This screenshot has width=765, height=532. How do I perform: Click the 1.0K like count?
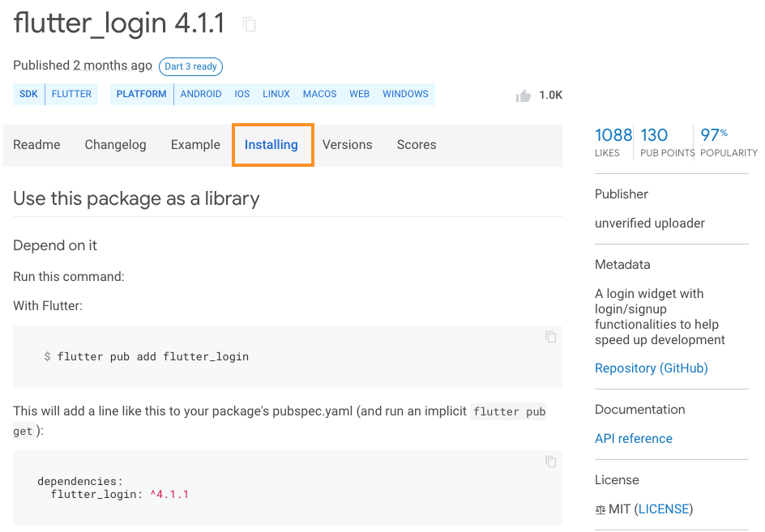(551, 95)
